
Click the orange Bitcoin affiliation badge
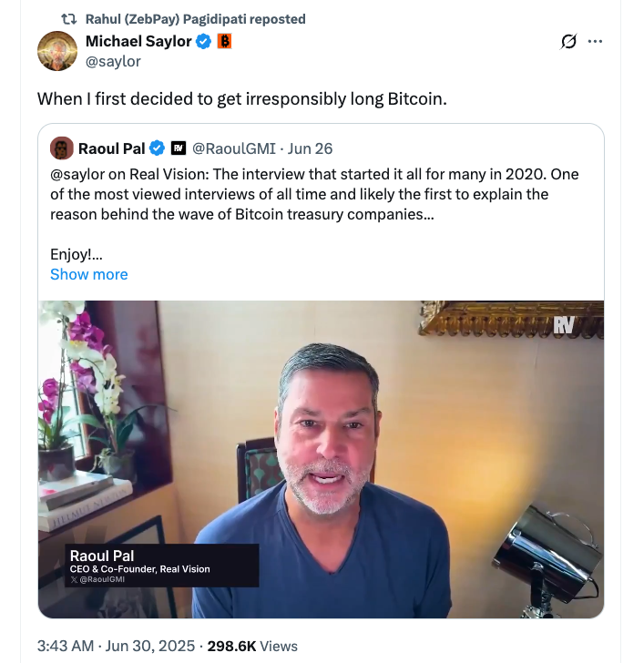[x=224, y=41]
